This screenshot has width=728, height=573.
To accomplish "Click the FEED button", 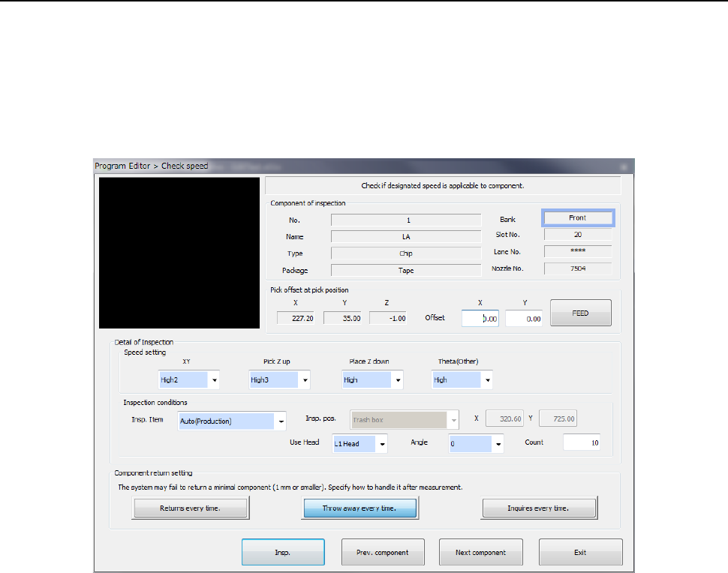I will coord(580,313).
